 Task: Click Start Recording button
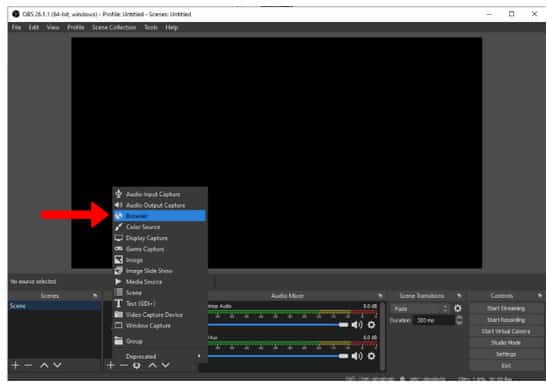click(505, 320)
